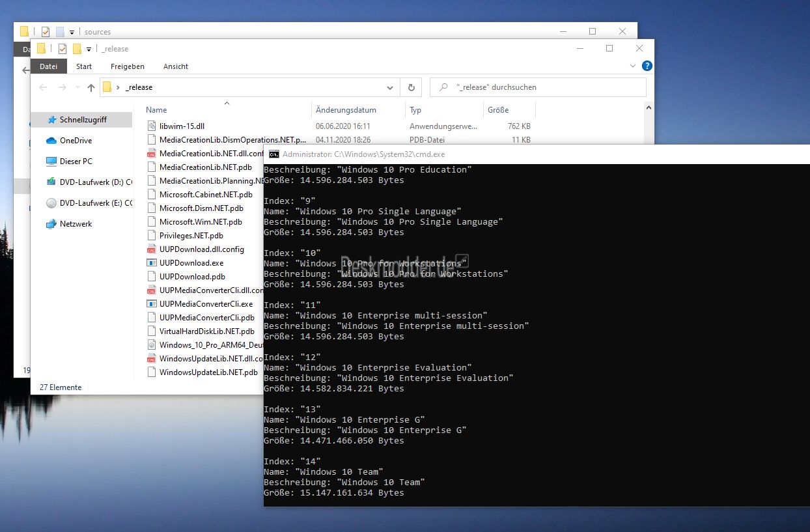Click the back arrow in sources window
This screenshot has width=810, height=532.
[x=25, y=70]
